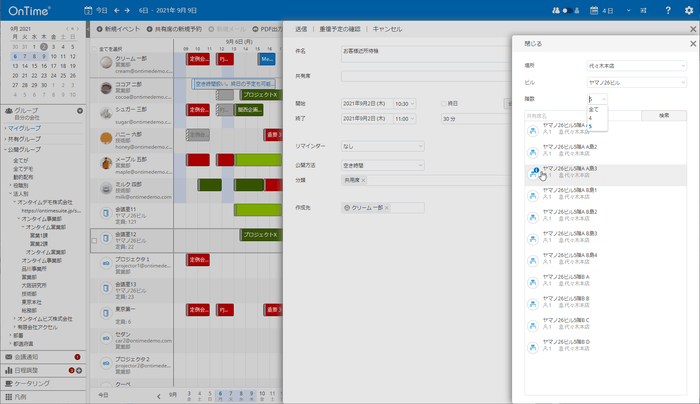
Task: Close the room search panel with X
Action: coord(693,44)
